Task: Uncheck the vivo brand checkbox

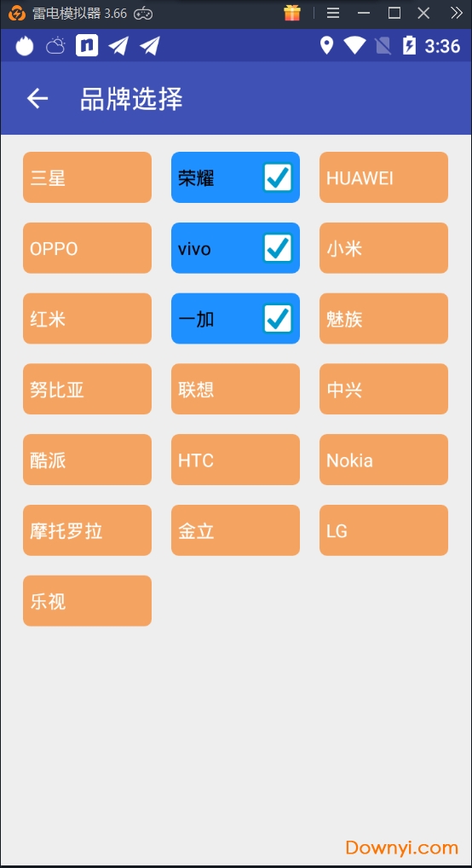Action: coord(278,248)
